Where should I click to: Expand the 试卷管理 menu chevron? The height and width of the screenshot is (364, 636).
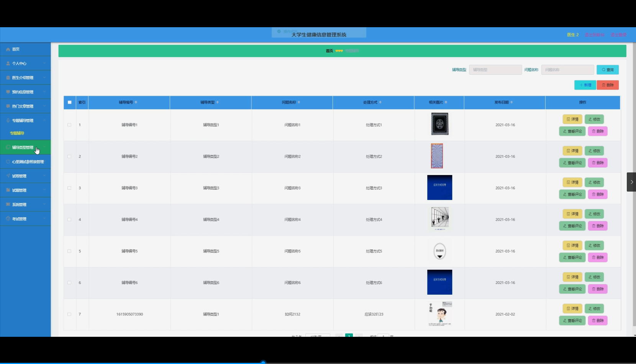pyautogui.click(x=44, y=176)
